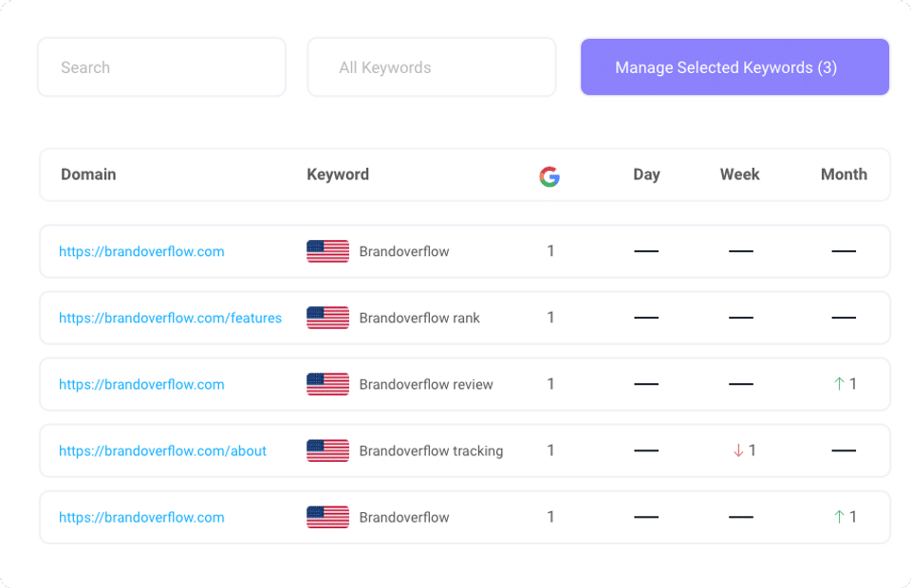Sort by the Domain column header
The height and width of the screenshot is (588, 911).
point(88,175)
